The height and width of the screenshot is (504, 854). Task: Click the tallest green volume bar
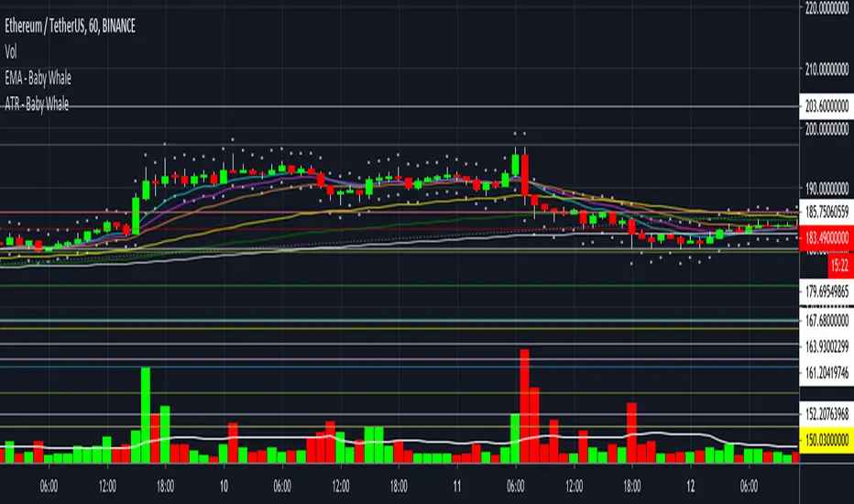click(x=146, y=415)
